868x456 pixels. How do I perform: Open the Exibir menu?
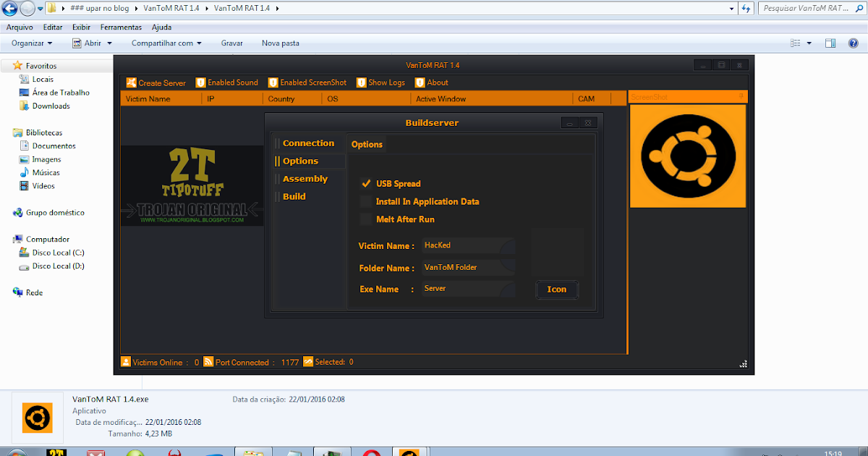click(81, 27)
